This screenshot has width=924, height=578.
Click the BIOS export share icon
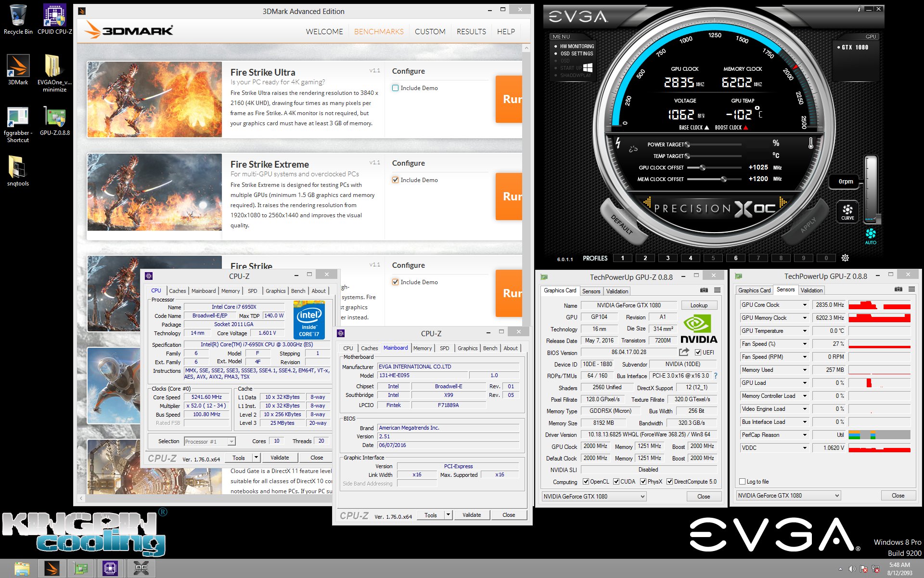(683, 352)
